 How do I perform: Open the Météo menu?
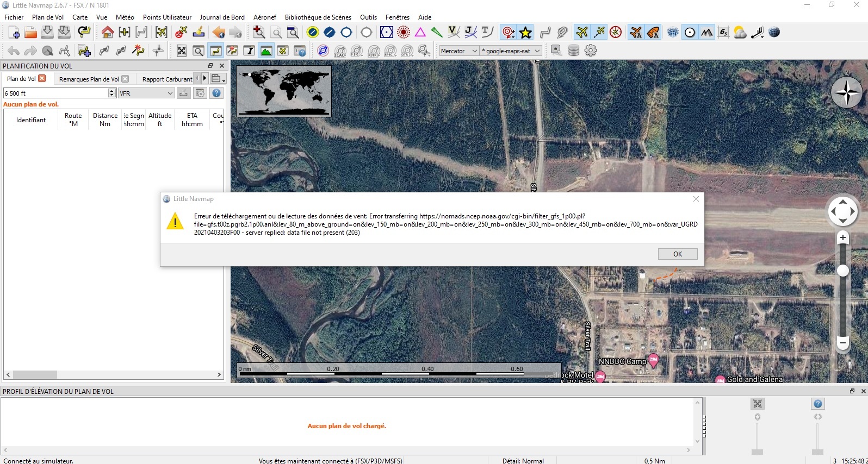[125, 17]
